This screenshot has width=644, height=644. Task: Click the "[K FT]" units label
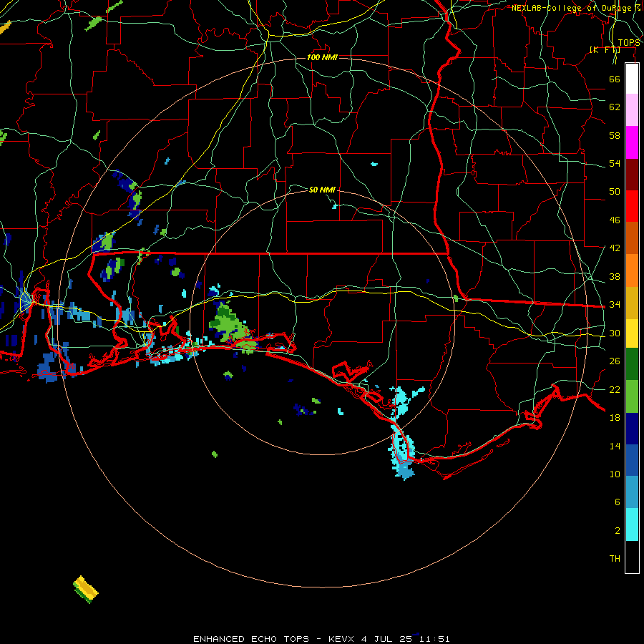605,50
